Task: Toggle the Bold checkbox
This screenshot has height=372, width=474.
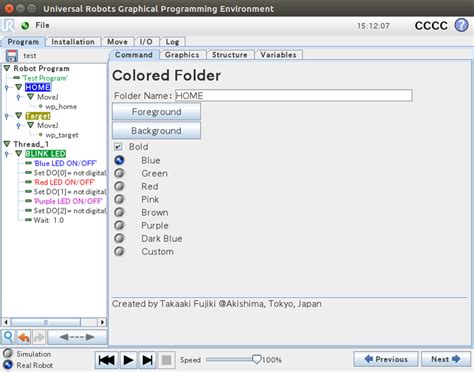Action: (x=118, y=147)
